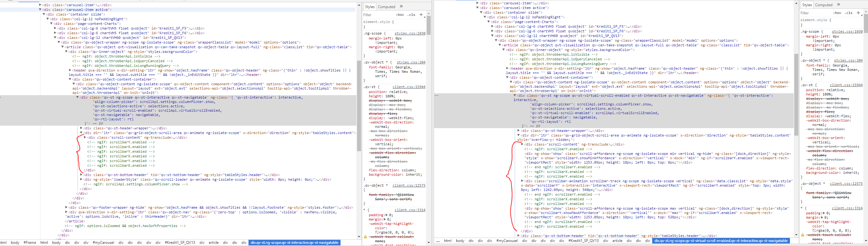Open client.css:3314 link in right Styles pane
This screenshot has width=868, height=246.
pos(847,208)
